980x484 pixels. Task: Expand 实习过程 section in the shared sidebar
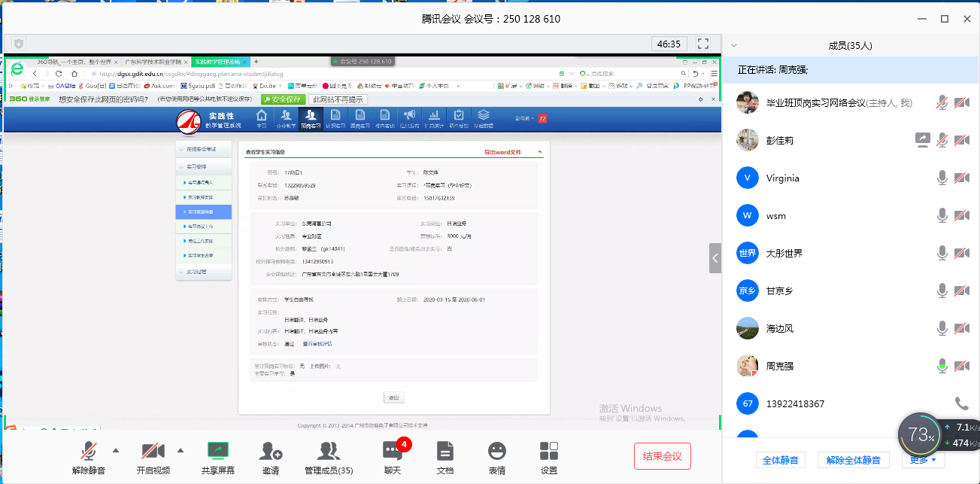204,271
